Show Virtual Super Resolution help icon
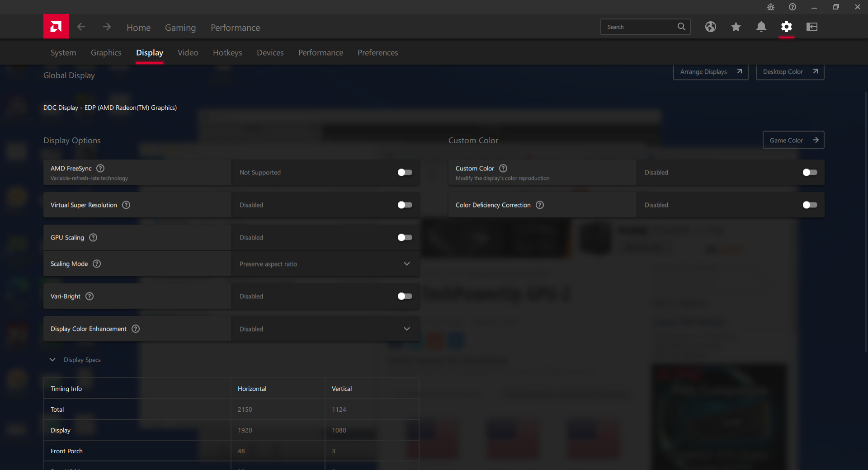 126,205
